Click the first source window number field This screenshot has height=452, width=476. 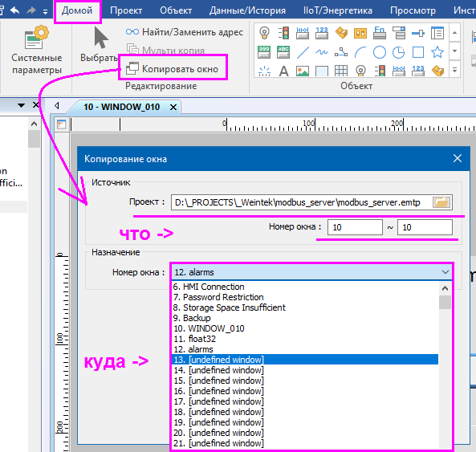click(x=355, y=227)
